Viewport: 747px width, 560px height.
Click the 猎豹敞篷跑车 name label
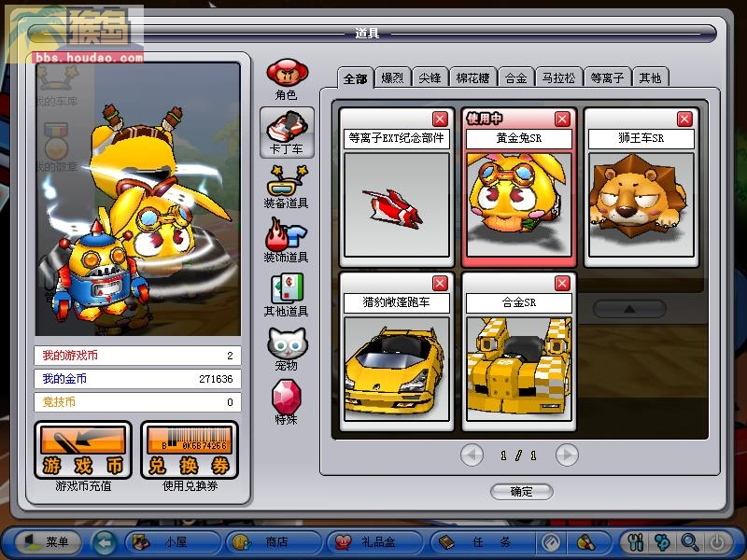pos(397,302)
